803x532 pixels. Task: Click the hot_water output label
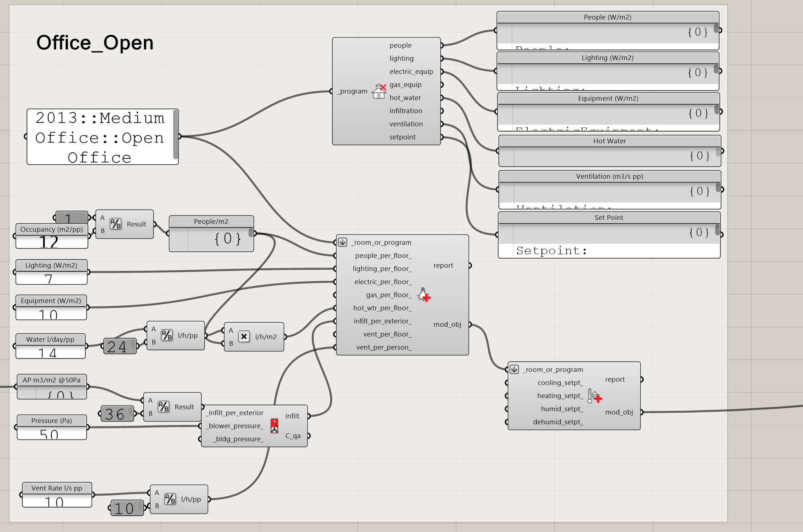point(405,98)
